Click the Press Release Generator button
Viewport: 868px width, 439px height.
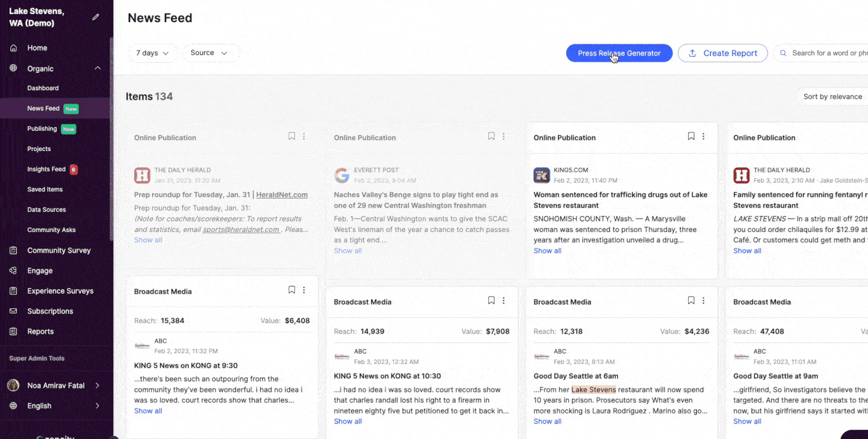click(619, 53)
